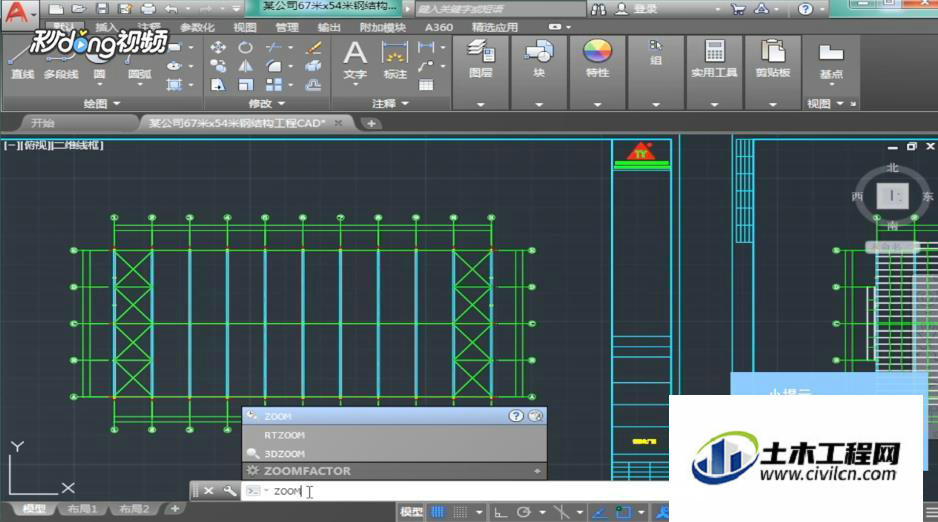Open the 实用工具 calculator icon
Screen dimensions: 938x522
pos(714,51)
